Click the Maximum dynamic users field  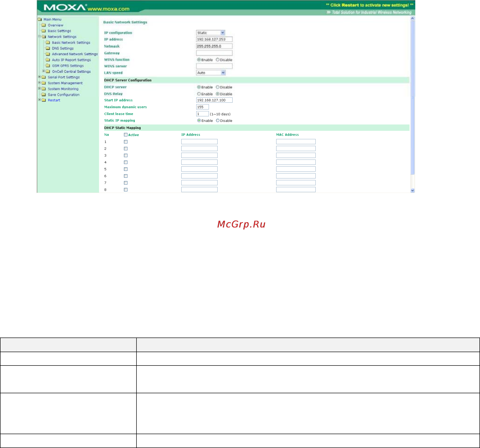coord(202,107)
